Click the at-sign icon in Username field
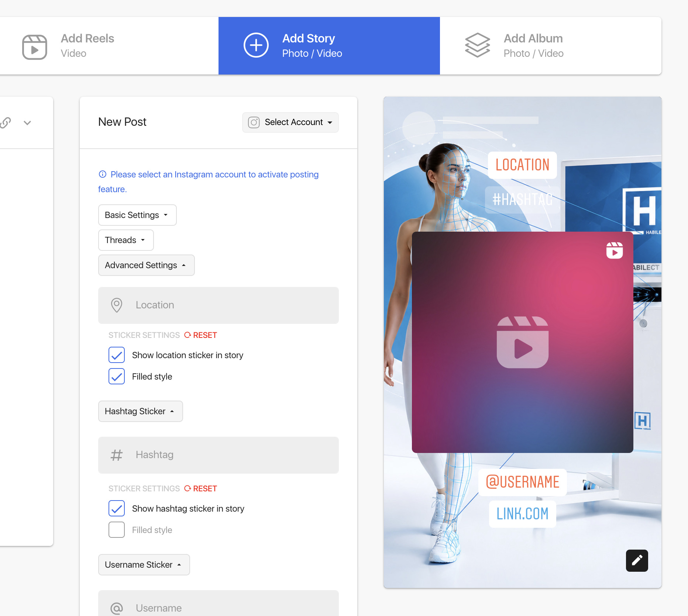 (117, 608)
